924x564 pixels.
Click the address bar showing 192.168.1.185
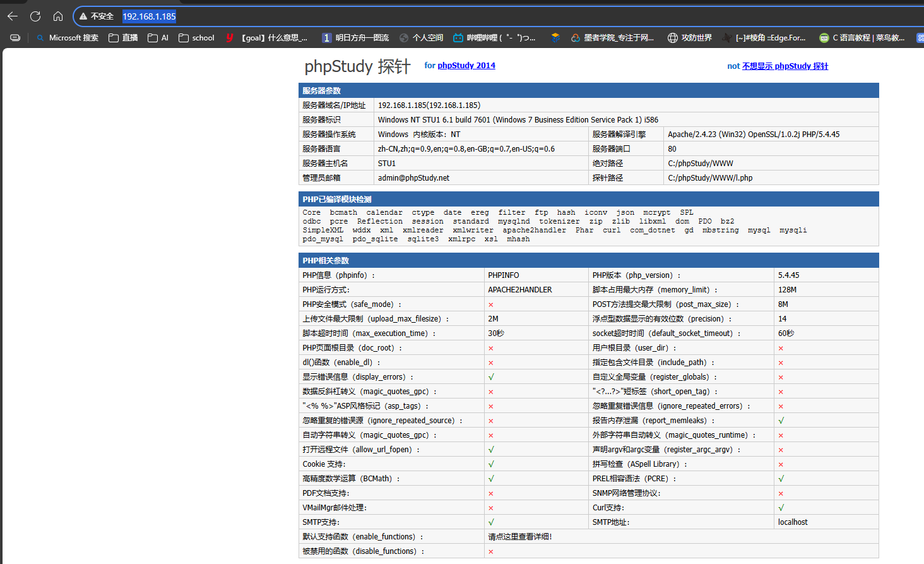[x=149, y=16]
